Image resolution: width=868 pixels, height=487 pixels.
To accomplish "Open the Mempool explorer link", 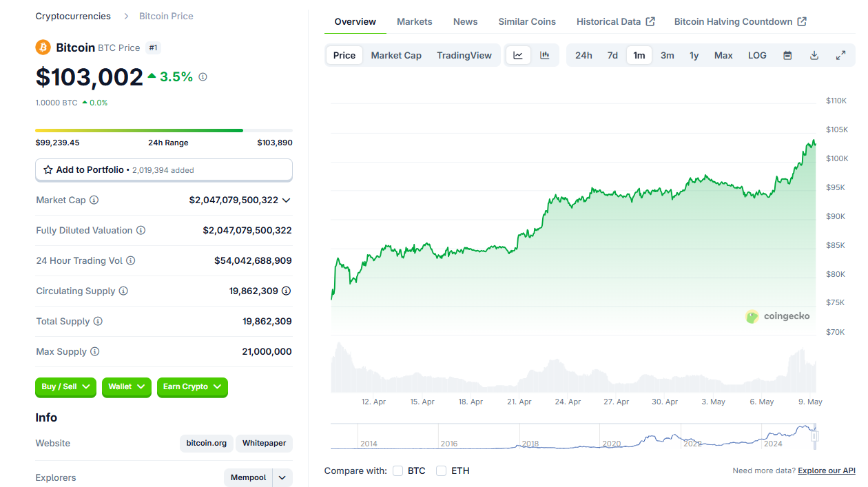I will point(249,477).
